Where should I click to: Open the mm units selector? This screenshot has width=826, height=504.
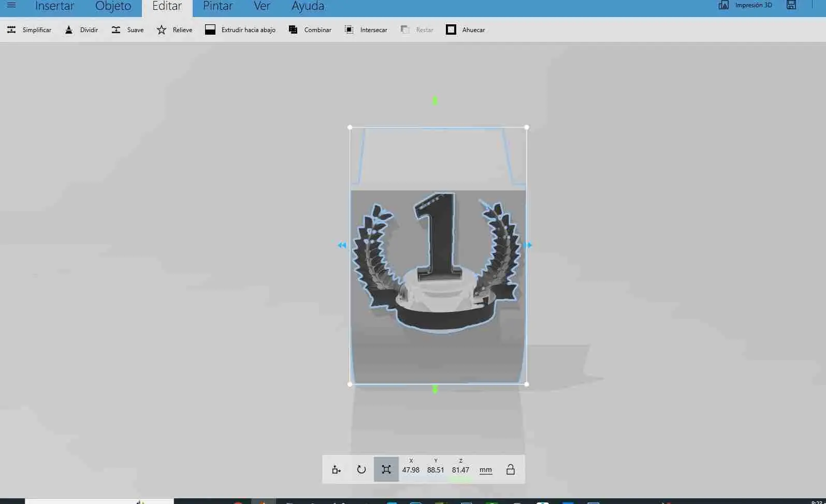click(485, 470)
